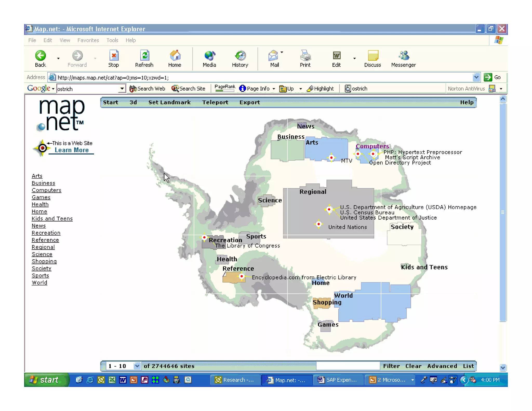Viewport: 532px width, 411px height.
Task: Click the web site legend star icon
Action: (42, 148)
